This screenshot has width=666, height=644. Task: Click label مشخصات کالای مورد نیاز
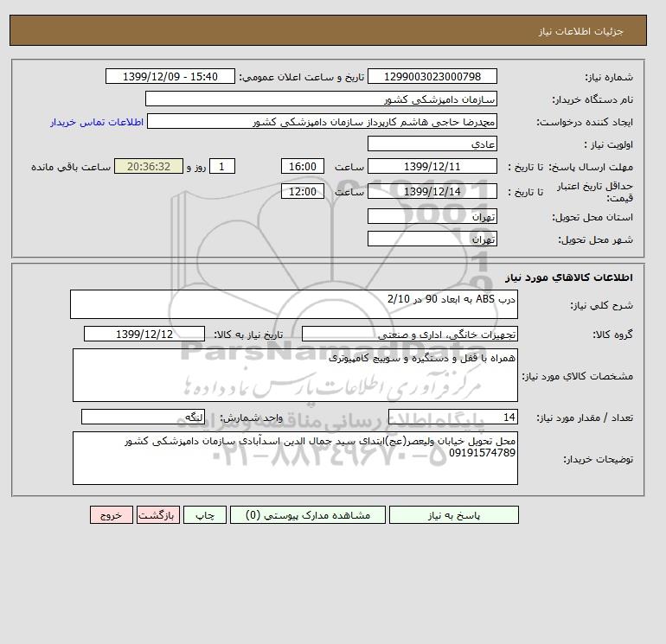(x=578, y=376)
